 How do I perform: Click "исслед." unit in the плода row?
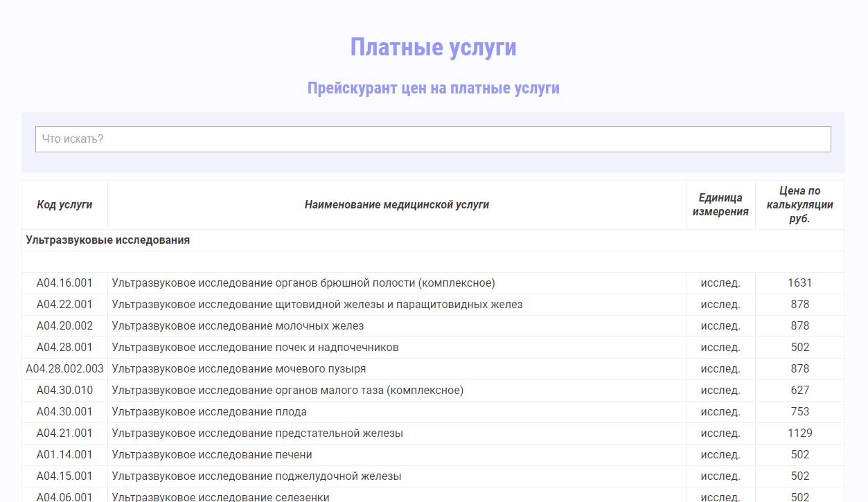coord(720,412)
